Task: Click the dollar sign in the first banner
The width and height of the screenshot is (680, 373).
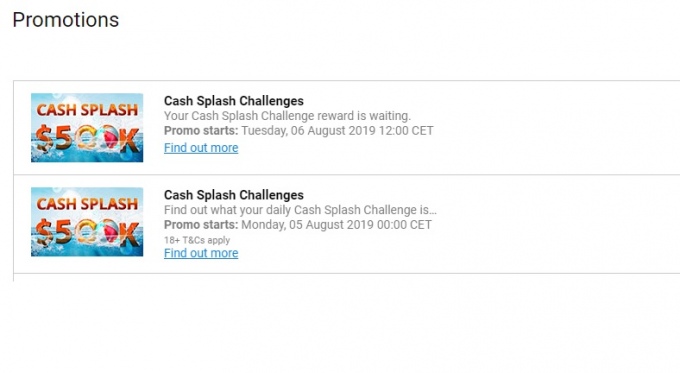Action: [x=43, y=139]
